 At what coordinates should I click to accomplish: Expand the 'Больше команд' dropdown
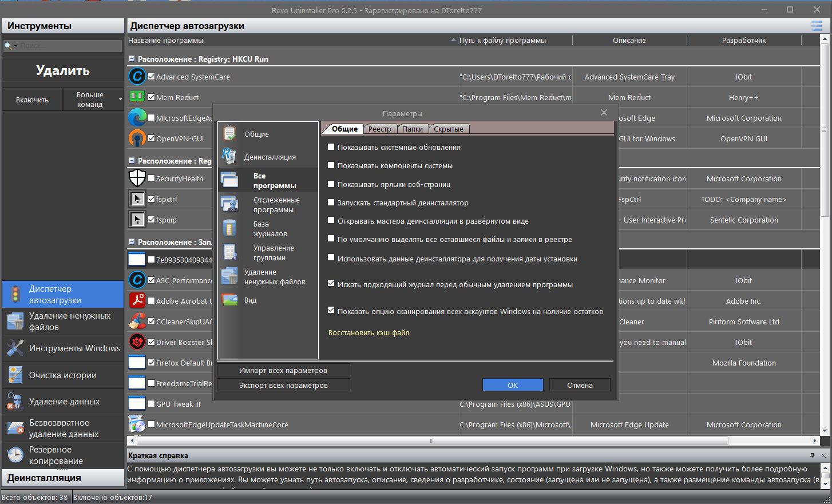click(x=120, y=100)
